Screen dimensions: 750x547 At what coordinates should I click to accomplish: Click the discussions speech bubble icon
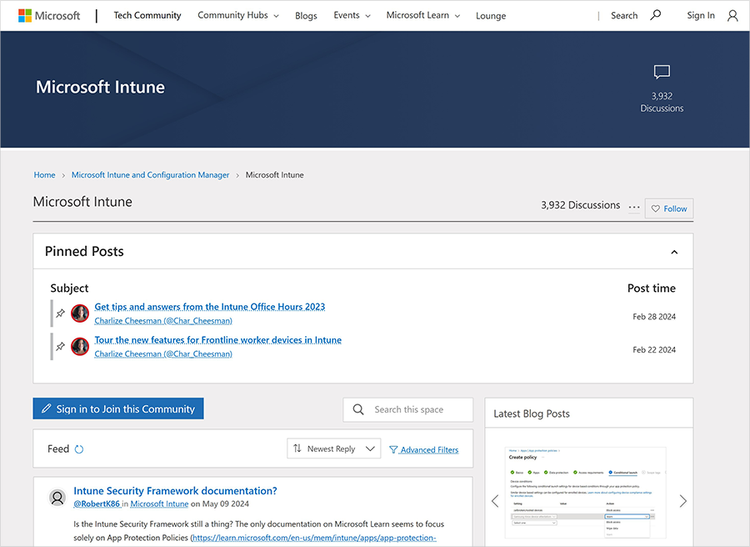[662, 72]
